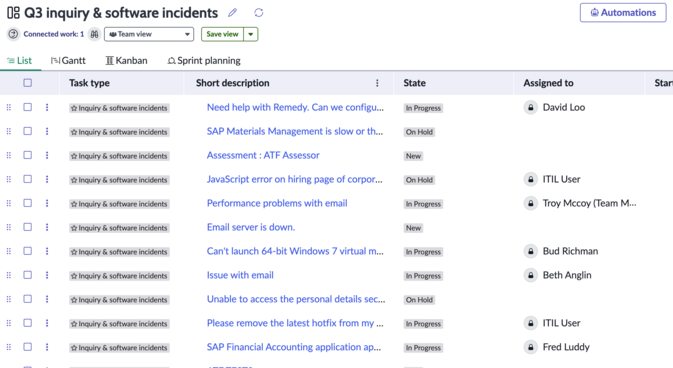Open the connected work circle icon

click(13, 34)
